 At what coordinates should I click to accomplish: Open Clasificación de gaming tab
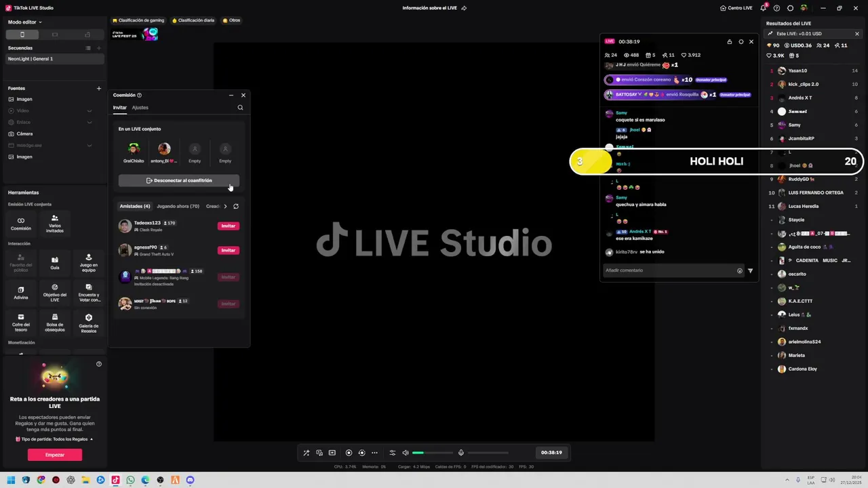pos(138,20)
